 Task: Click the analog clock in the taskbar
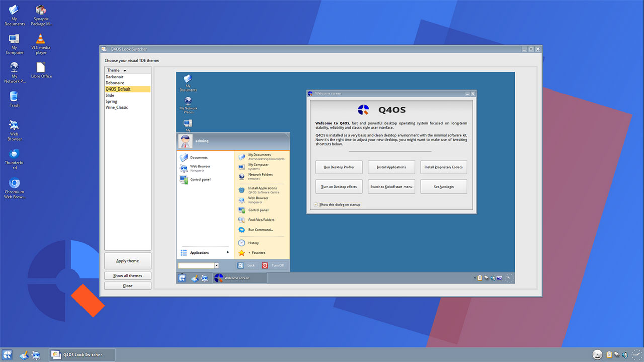(637, 355)
